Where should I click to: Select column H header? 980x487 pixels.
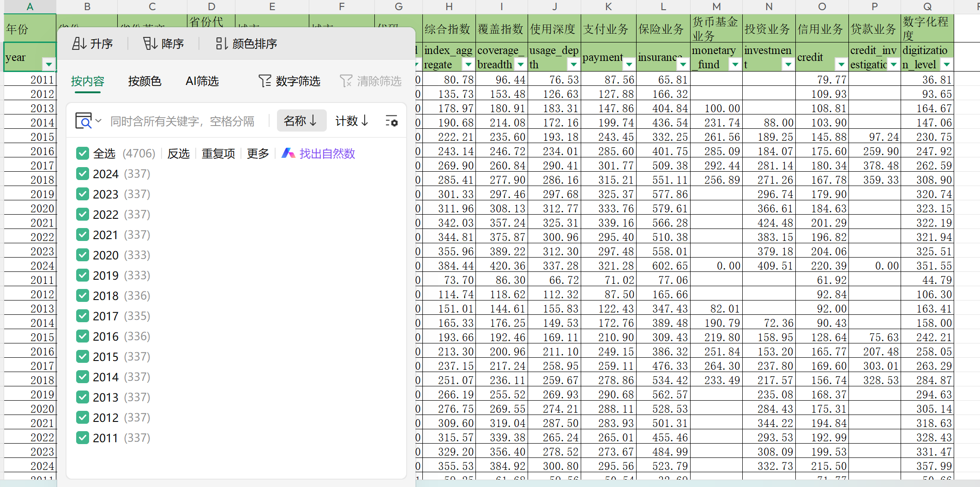coord(449,6)
